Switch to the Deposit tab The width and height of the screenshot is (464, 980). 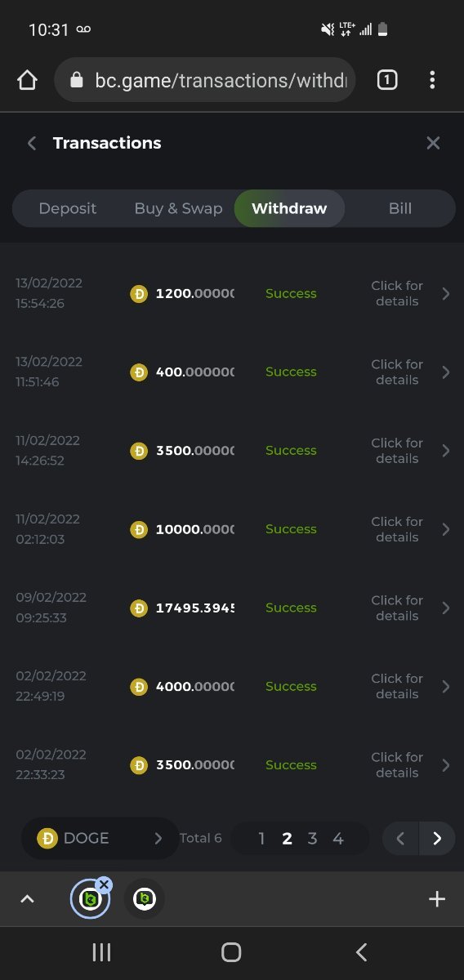coord(68,208)
